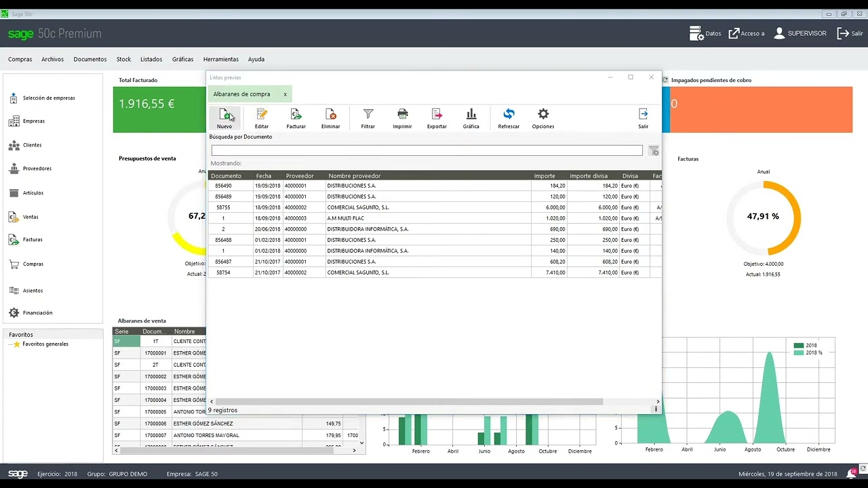This screenshot has width=868, height=488.
Task: Select Favoritos generales in the Favoritos tree
Action: click(x=45, y=344)
